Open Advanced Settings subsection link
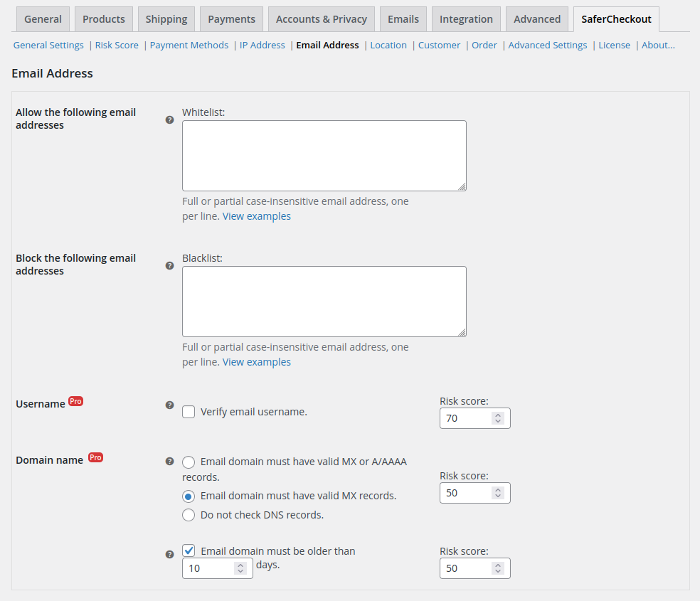700x601 pixels. tap(547, 45)
